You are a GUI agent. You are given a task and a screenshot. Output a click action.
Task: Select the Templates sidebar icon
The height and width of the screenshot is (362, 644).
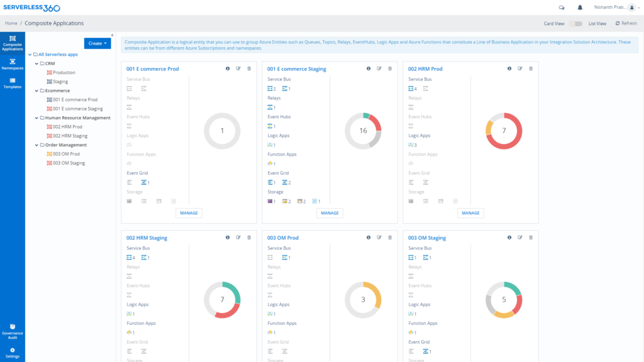[12, 83]
